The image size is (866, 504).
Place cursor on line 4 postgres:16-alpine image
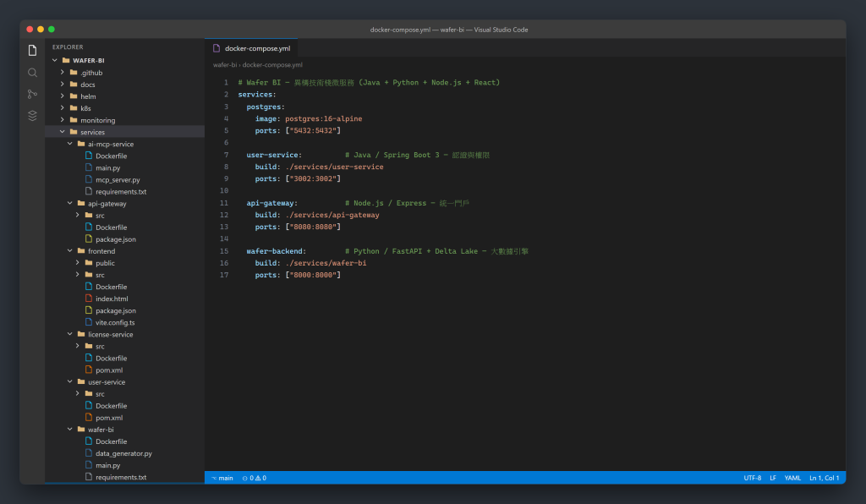(x=324, y=118)
